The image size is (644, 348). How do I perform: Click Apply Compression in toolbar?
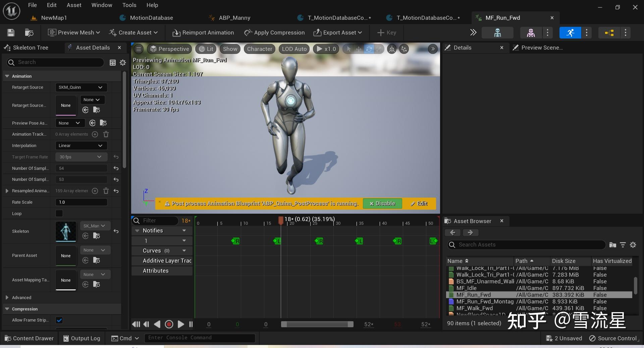pos(274,32)
